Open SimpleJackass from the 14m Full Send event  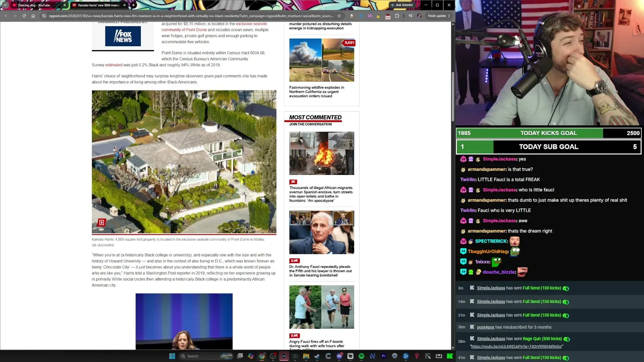point(491,302)
